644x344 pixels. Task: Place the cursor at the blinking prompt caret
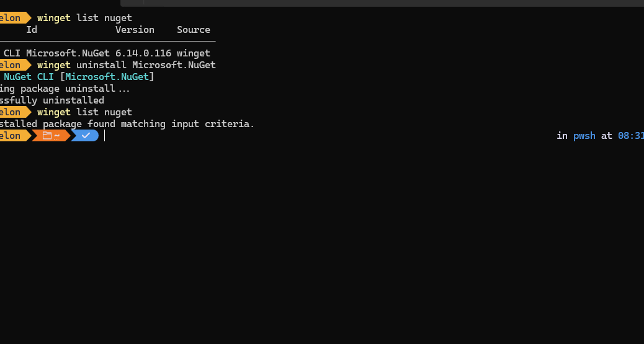click(x=105, y=136)
